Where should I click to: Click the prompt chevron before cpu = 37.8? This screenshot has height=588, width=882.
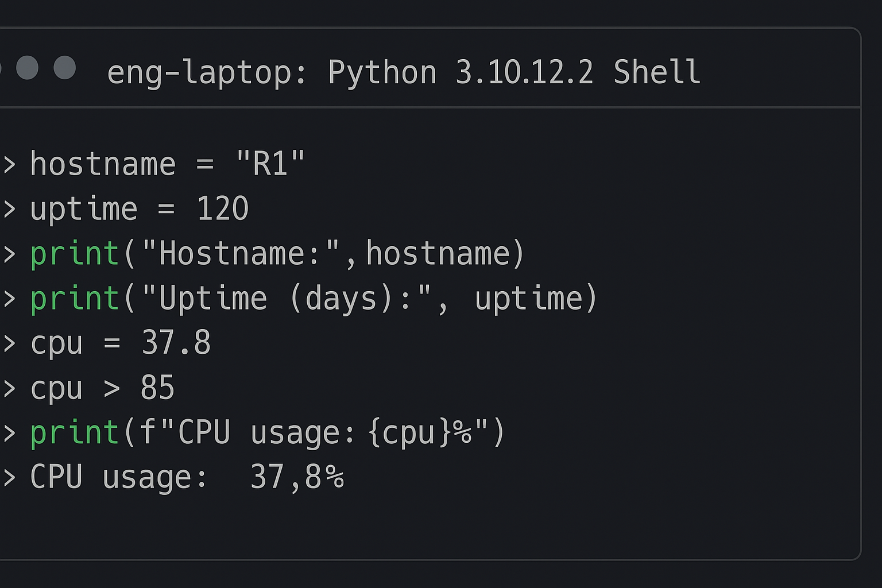coord(8,342)
